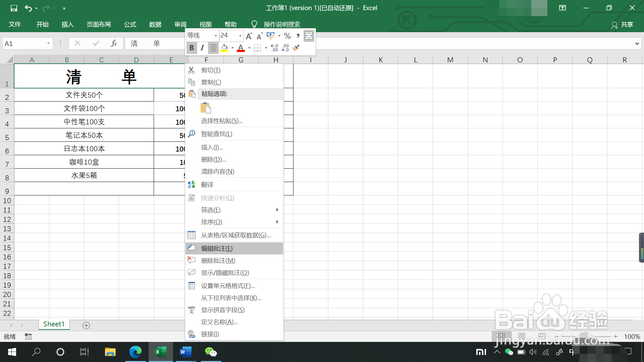Open the 公式 ribbon tab

pos(130,24)
